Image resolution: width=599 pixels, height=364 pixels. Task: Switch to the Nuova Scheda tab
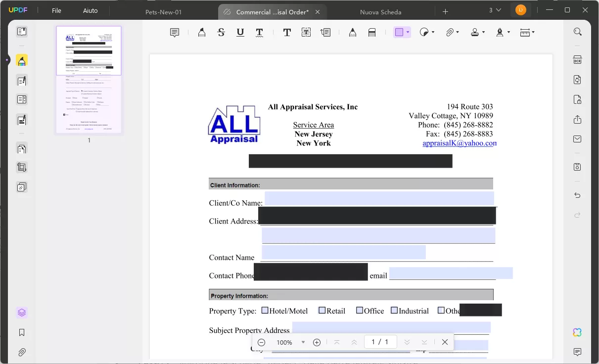(x=381, y=12)
